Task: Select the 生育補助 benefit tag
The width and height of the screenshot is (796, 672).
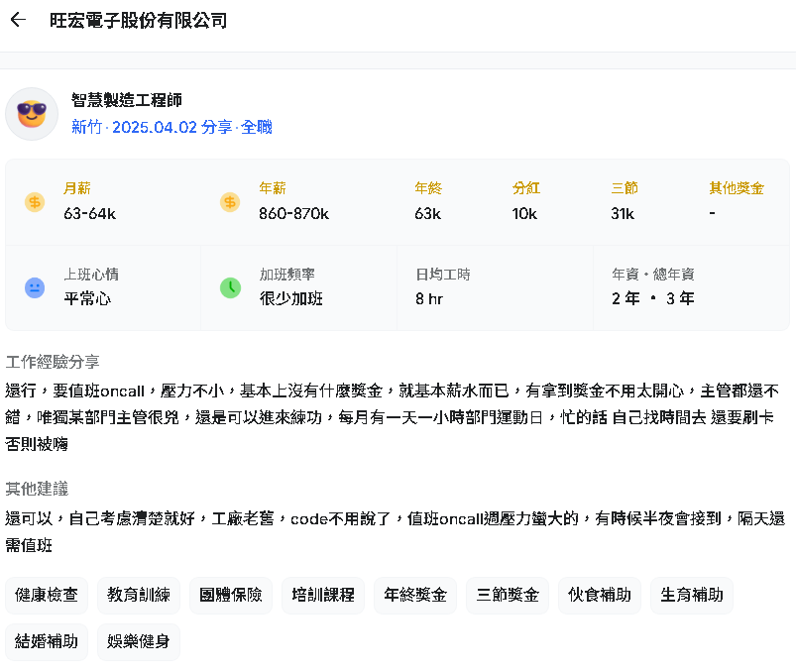Action: tap(692, 595)
